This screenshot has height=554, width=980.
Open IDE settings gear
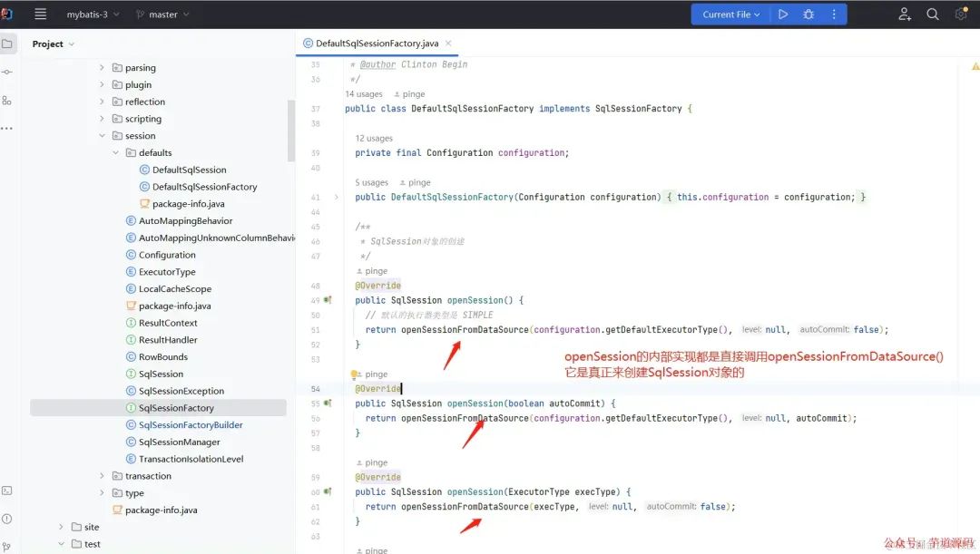pos(961,15)
